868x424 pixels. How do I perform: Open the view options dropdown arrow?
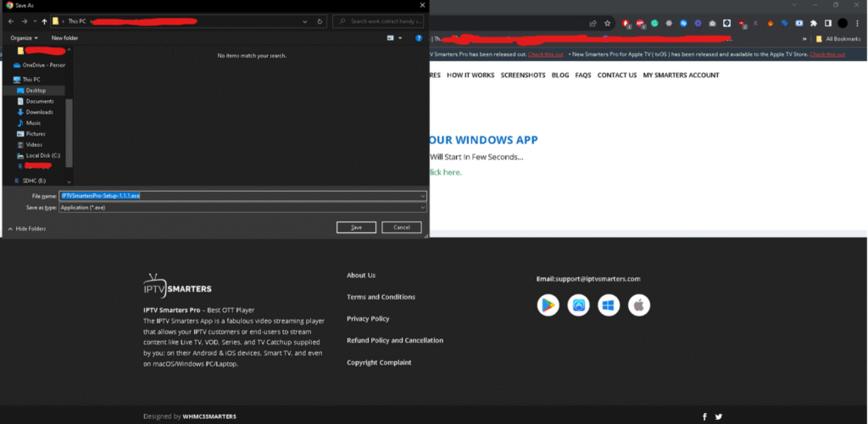coord(400,38)
